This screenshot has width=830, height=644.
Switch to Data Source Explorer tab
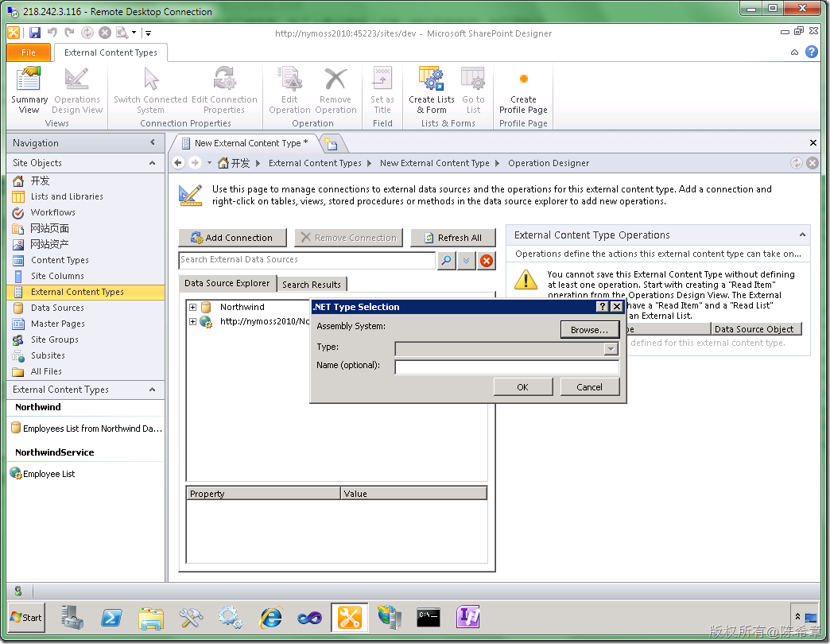(x=227, y=283)
